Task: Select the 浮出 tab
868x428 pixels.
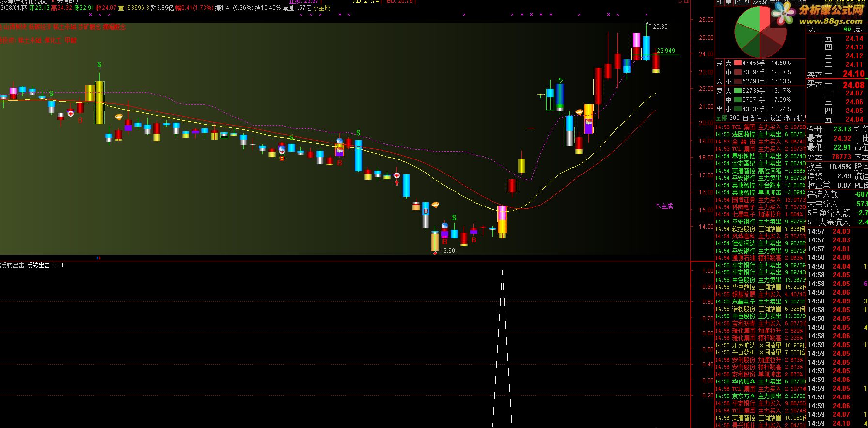Action: [789, 118]
